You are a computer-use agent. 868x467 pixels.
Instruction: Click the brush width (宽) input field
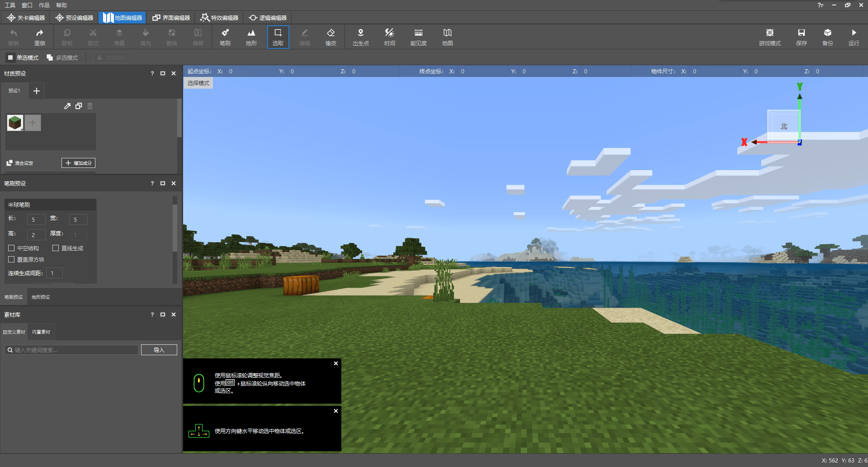click(x=78, y=219)
